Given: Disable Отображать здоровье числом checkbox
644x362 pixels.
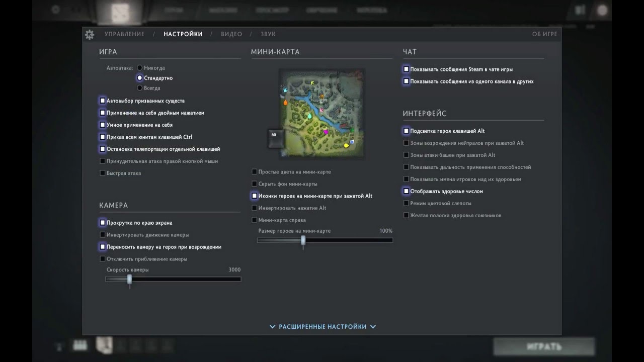Looking at the screenshot, I should (x=406, y=191).
